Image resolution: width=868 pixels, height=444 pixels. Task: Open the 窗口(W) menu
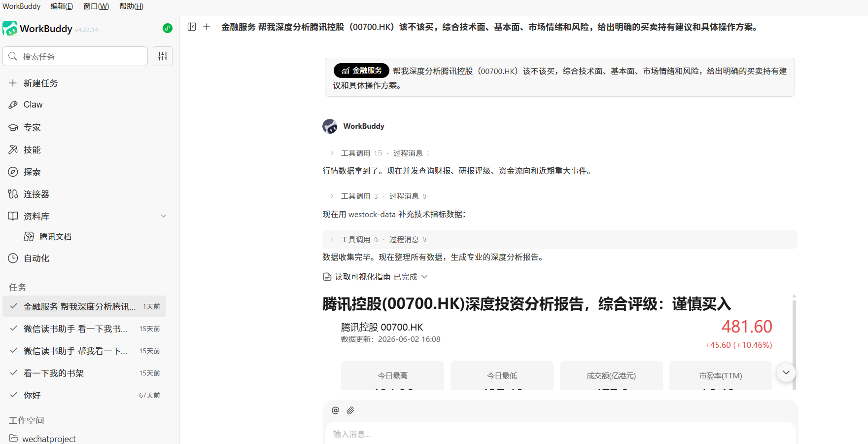pos(96,6)
